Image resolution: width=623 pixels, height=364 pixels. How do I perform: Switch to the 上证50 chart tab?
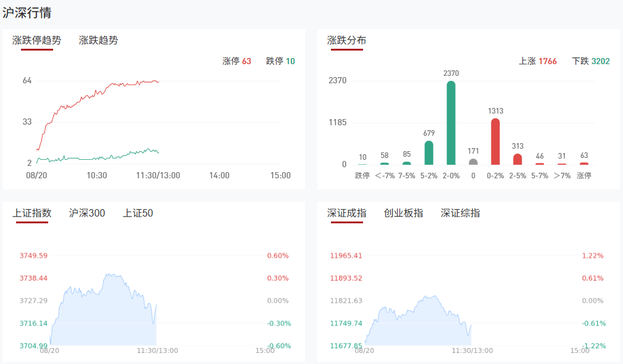pos(138,213)
